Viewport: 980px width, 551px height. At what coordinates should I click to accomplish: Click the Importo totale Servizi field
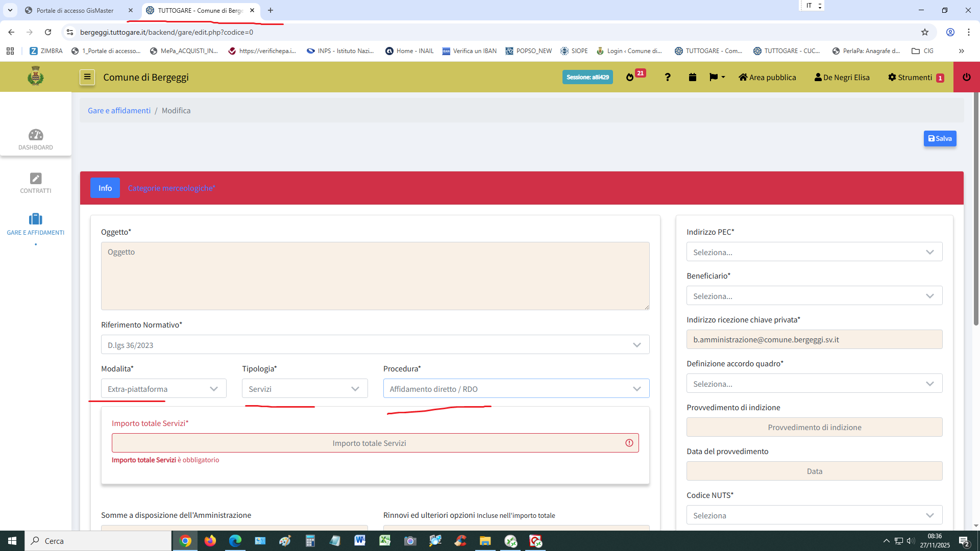(369, 443)
